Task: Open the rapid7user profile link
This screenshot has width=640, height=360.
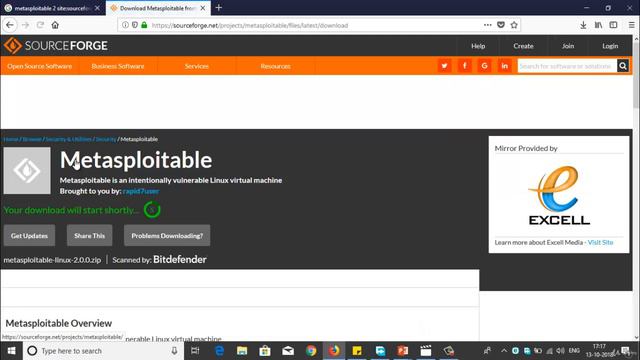Action: pyautogui.click(x=141, y=191)
